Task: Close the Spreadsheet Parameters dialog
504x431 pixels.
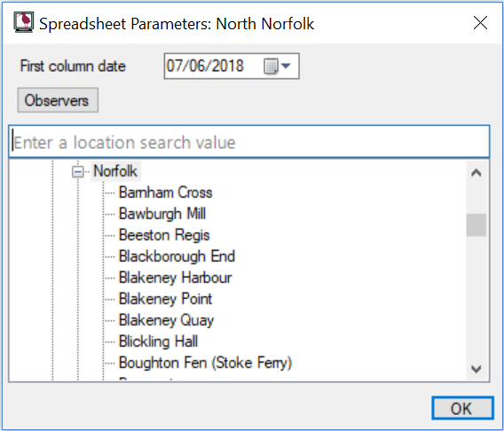Action: pos(480,23)
